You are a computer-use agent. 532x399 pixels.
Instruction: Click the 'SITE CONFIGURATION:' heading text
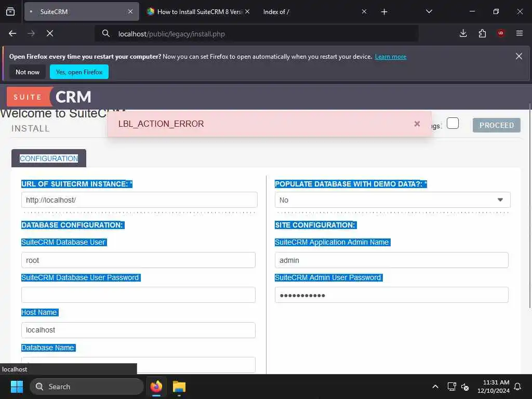(x=315, y=225)
